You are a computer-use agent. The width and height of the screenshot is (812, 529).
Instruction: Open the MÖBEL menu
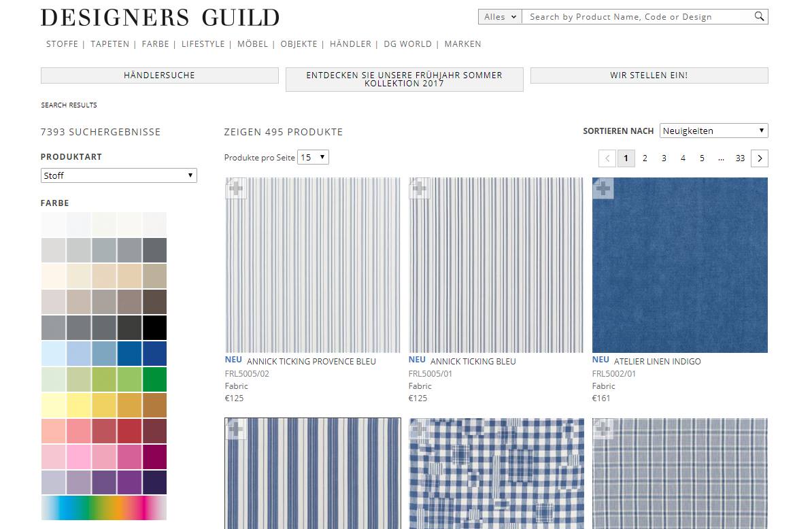(x=253, y=44)
